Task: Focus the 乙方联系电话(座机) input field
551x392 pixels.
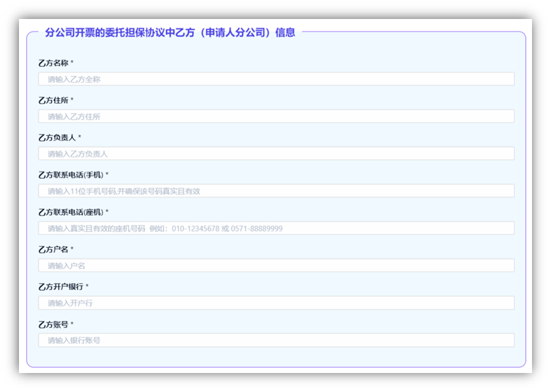Action: 276,228
